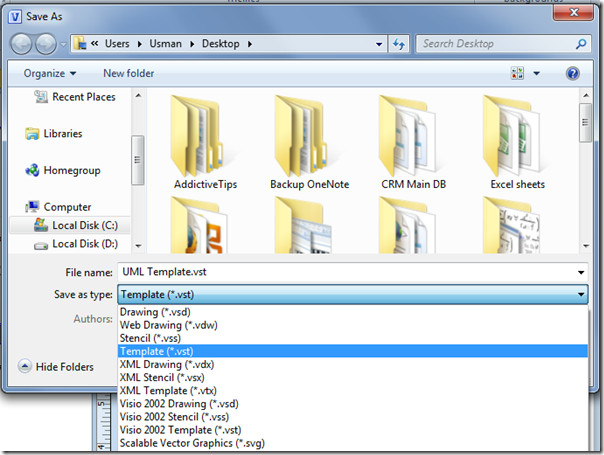Open the Change your view icon
This screenshot has height=455, width=604.
click(x=517, y=73)
